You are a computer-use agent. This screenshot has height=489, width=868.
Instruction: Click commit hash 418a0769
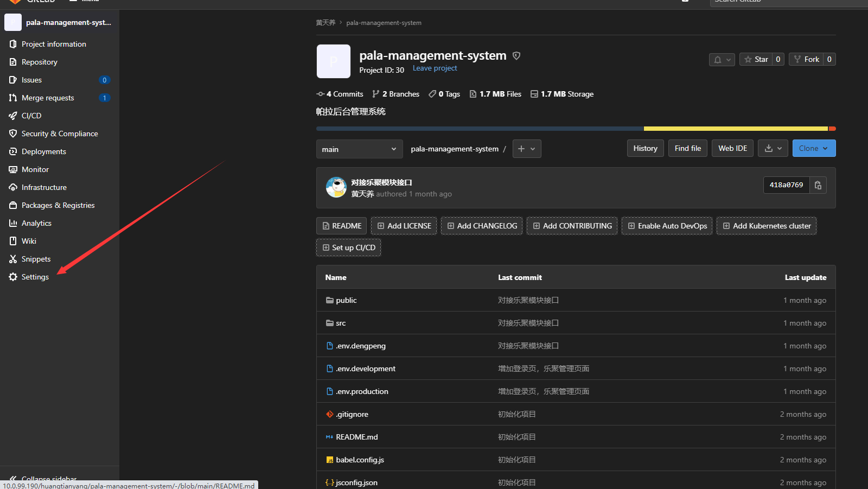click(786, 185)
